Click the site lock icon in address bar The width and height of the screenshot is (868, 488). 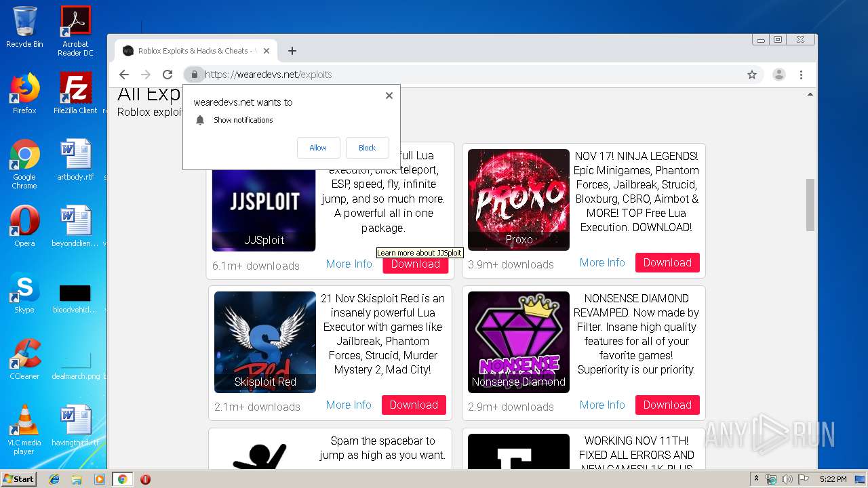tap(194, 75)
